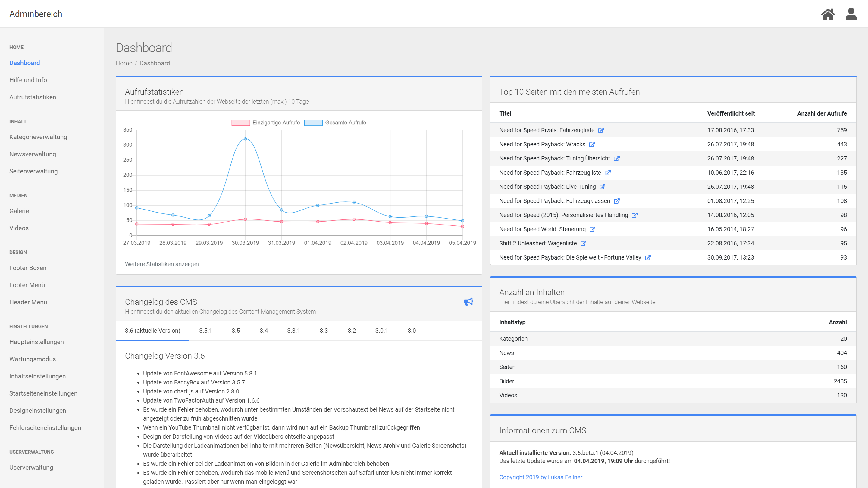Open external link for Payback: Fahrzeugklassen

[x=616, y=201]
